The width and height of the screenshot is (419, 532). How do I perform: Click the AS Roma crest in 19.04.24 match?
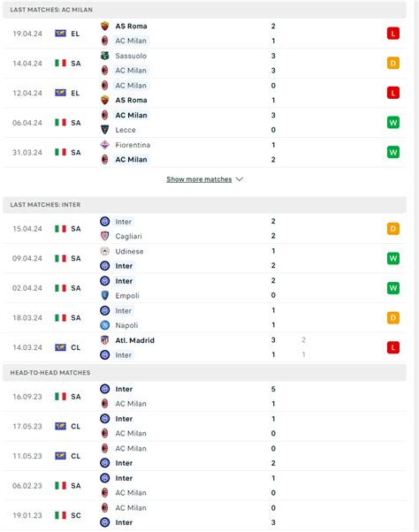tap(105, 26)
